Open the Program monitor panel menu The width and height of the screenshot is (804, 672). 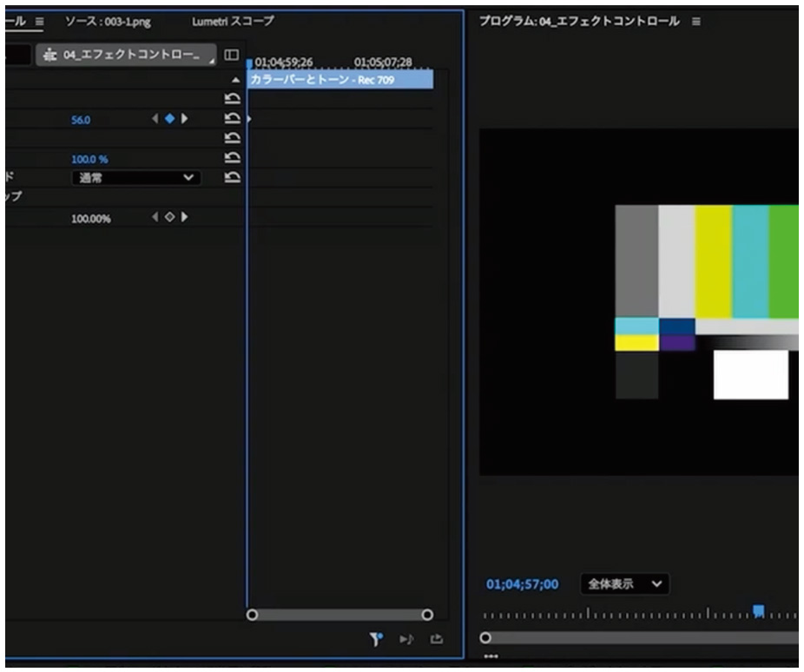695,21
